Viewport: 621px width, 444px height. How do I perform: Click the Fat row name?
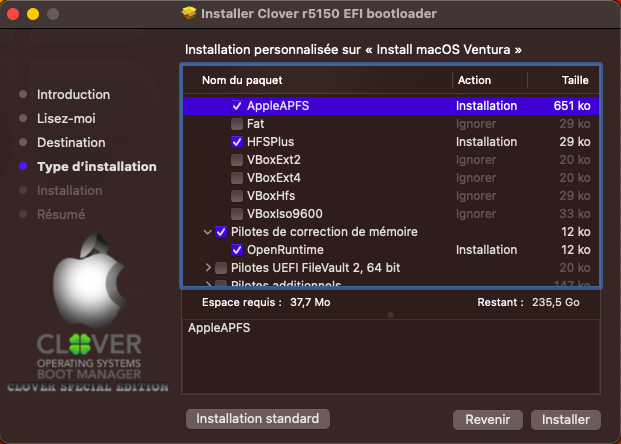pos(255,124)
